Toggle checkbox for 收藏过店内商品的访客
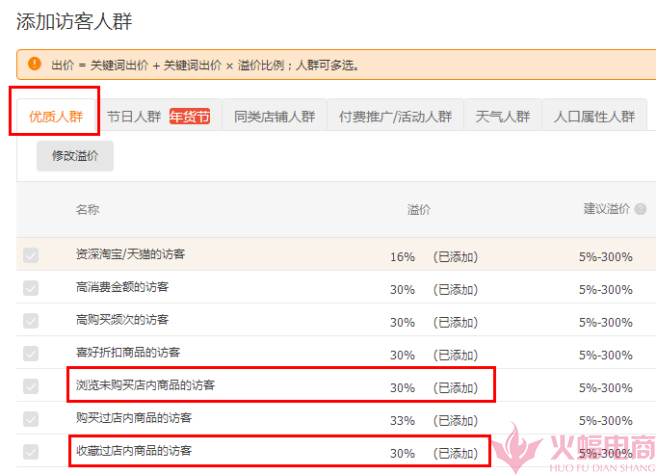Viewport: 657px width, 476px height. click(31, 452)
